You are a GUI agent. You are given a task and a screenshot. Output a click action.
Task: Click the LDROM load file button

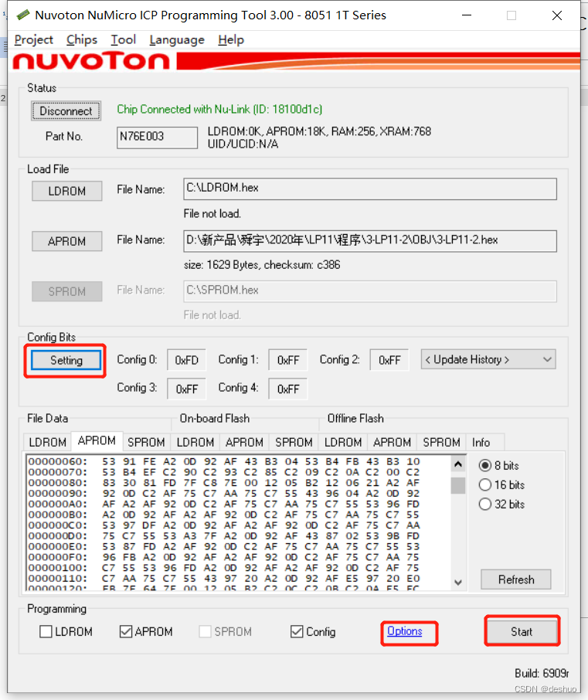tap(67, 191)
